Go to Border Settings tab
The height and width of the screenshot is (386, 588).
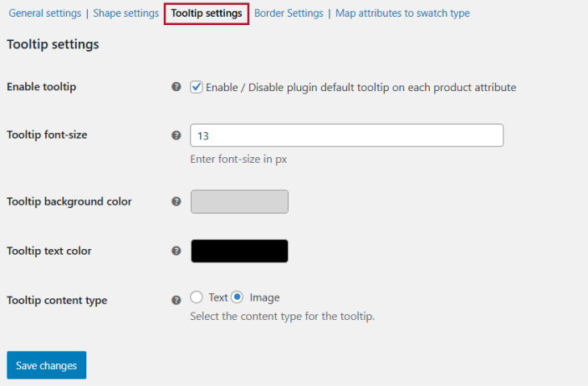tap(289, 13)
